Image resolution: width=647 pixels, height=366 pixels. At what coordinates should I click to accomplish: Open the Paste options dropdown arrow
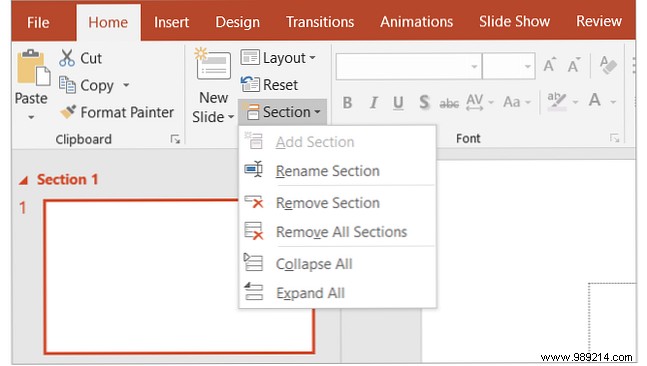point(31,118)
